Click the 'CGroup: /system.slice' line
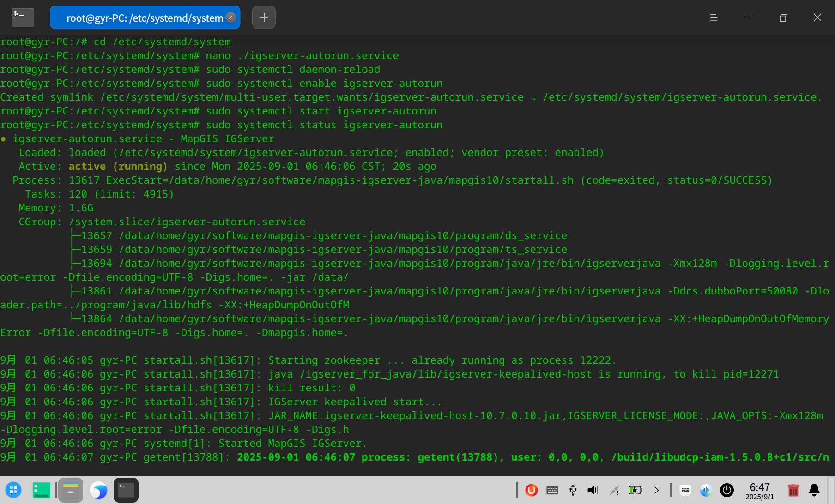Viewport: 835px width, 504px height. coord(162,222)
